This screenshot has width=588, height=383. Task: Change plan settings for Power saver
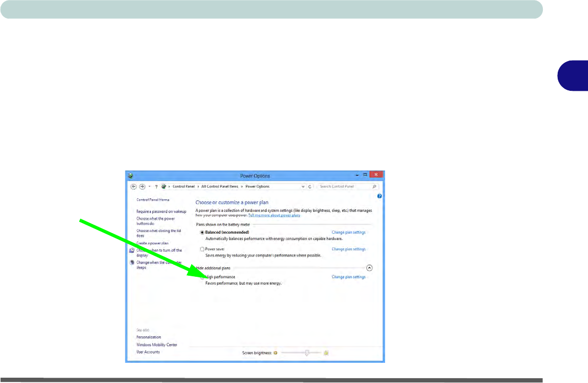coord(348,249)
